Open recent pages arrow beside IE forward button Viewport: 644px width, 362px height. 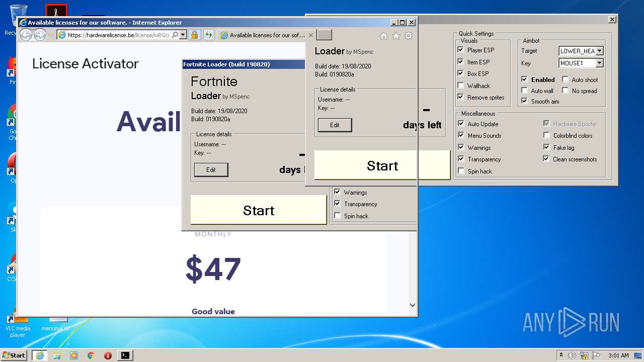coord(51,35)
